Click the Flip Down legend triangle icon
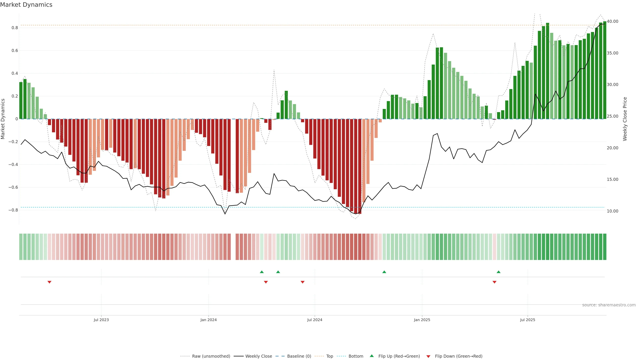644x362 pixels. pyautogui.click(x=428, y=356)
